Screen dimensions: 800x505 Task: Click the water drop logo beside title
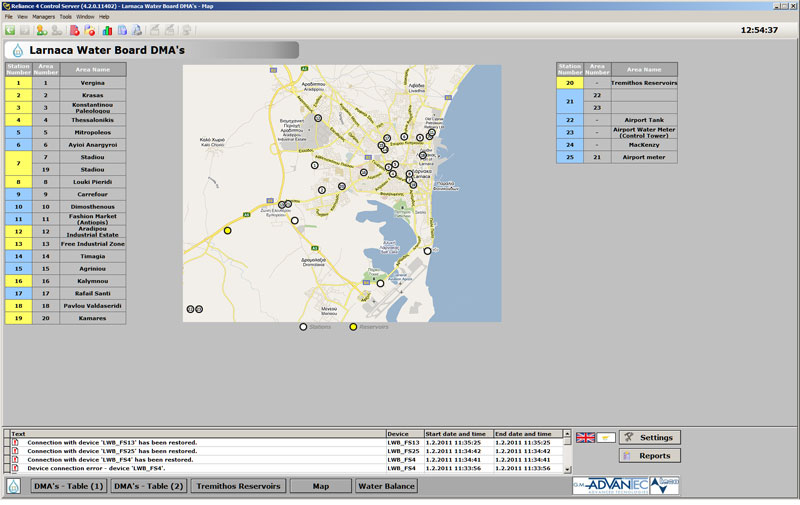[x=18, y=50]
